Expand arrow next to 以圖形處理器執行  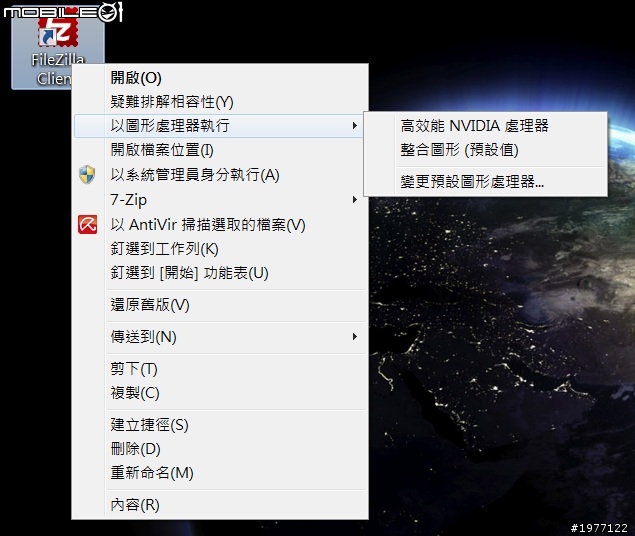(x=355, y=126)
